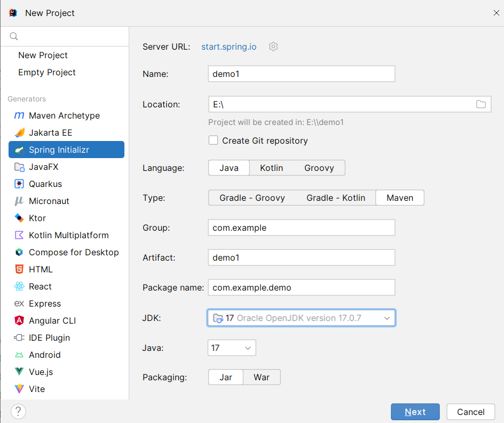Expand the JDK dropdown

[301, 318]
